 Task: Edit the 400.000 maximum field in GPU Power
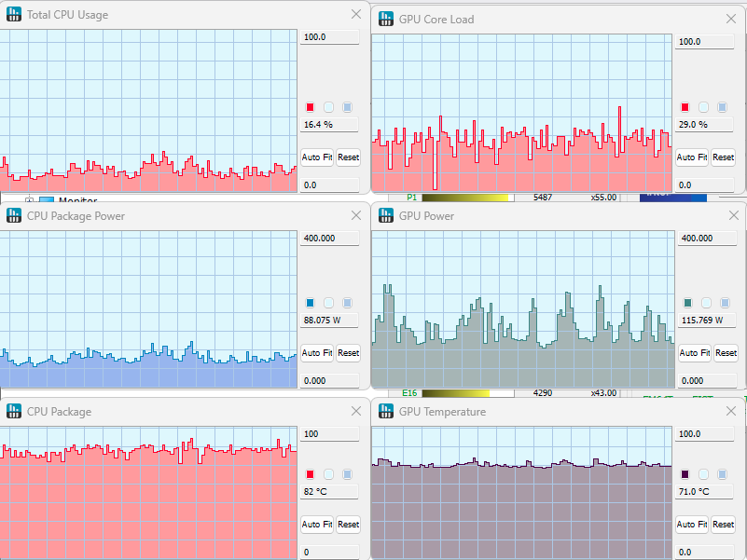(x=707, y=239)
